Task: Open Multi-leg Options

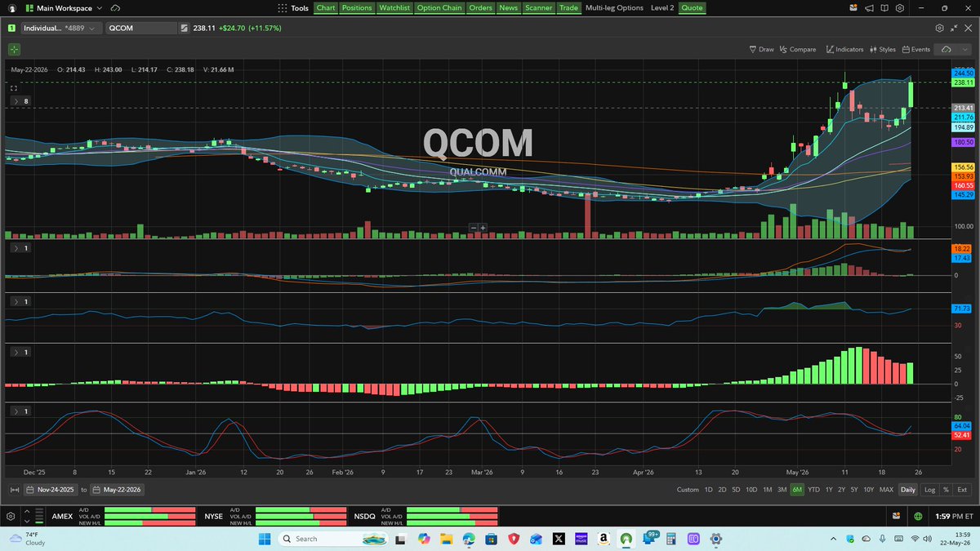Action: click(x=614, y=7)
